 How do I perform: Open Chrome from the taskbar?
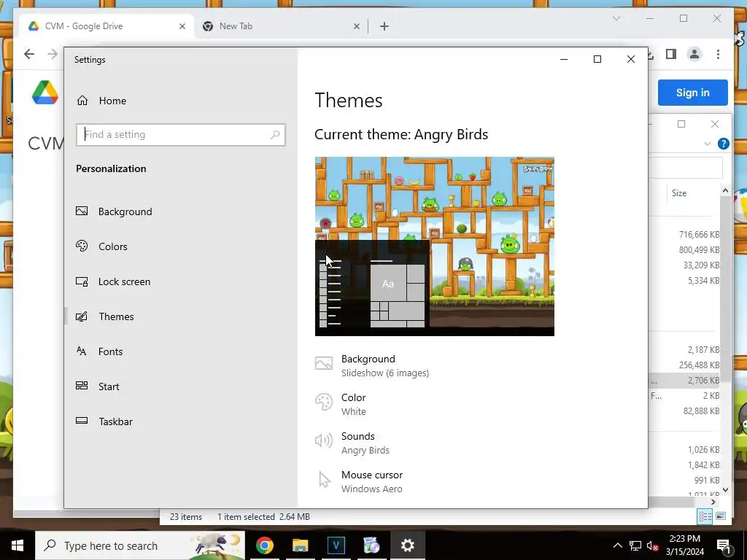[264, 545]
